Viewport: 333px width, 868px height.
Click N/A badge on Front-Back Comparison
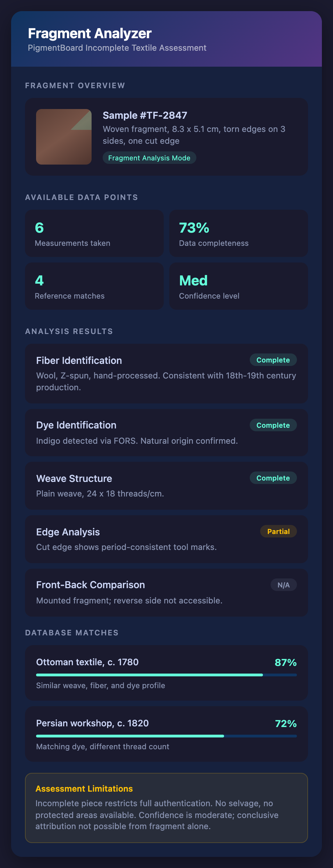click(x=283, y=585)
